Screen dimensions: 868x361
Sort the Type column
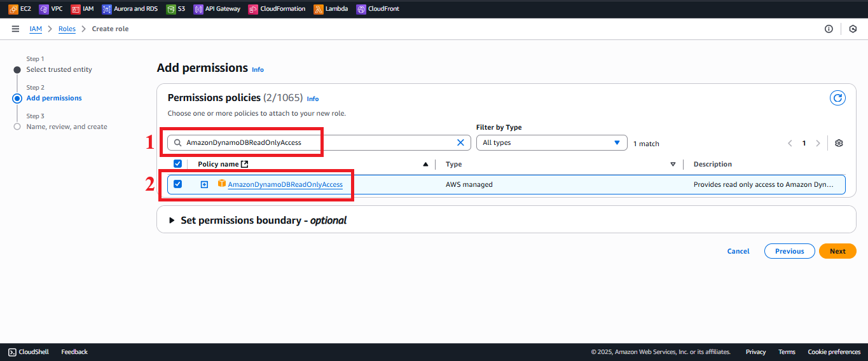(x=673, y=164)
